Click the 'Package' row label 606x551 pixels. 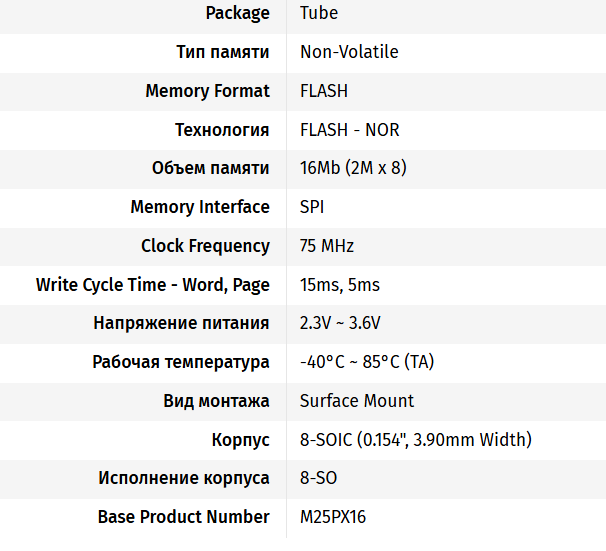[x=237, y=13]
